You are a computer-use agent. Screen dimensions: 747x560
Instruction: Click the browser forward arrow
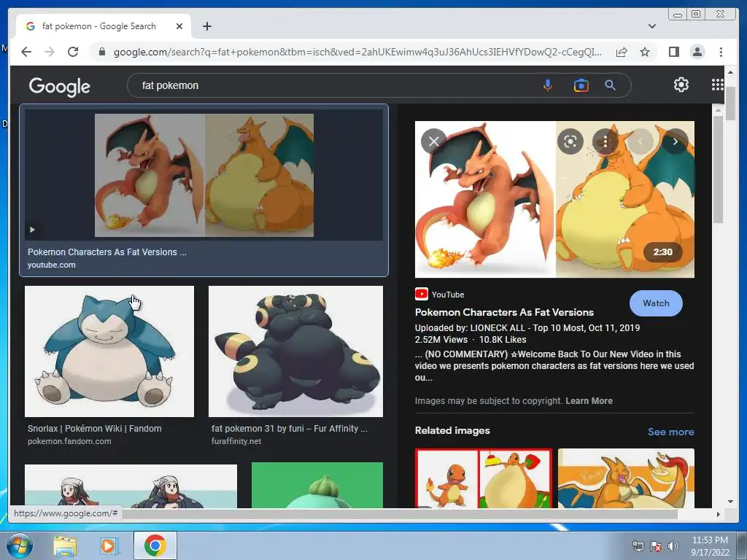coord(50,52)
